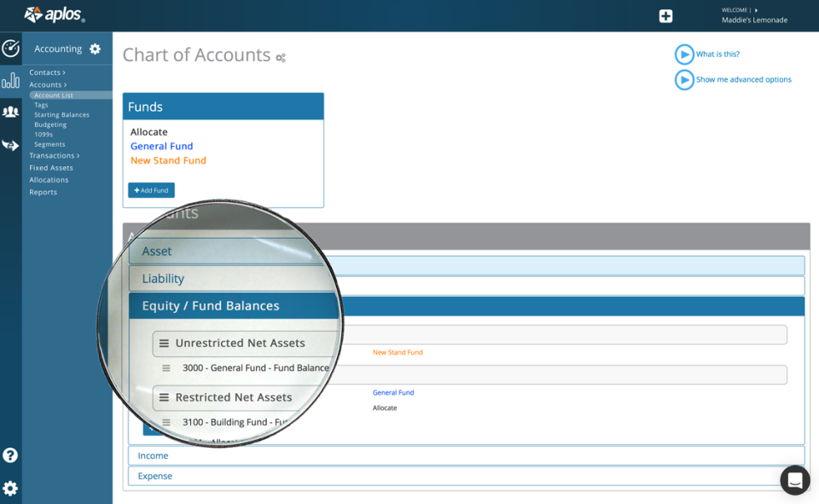Open the help question mark icon
This screenshot has width=819, height=504.
10,455
